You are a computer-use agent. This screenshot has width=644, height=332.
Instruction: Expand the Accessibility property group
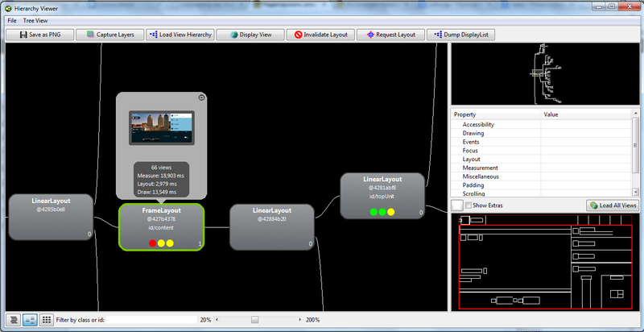478,124
